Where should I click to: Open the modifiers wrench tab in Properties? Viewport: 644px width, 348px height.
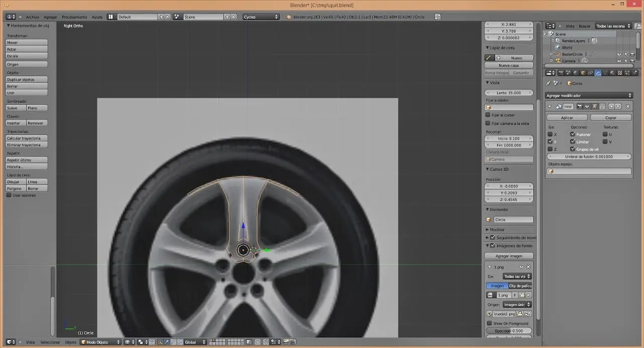[x=598, y=73]
